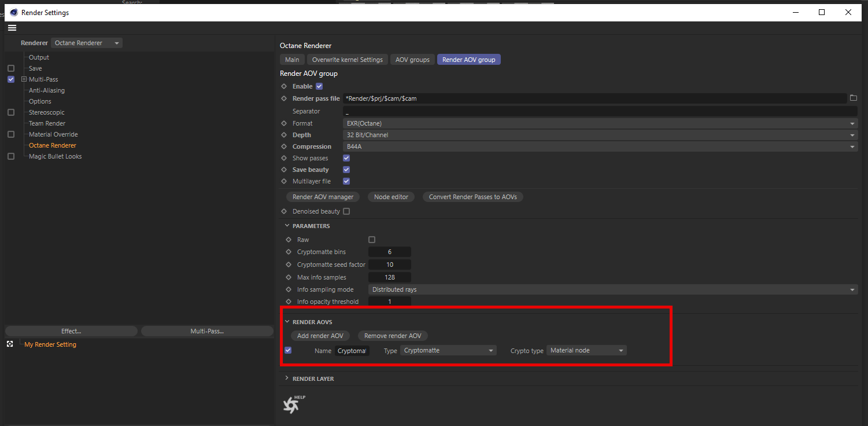Click keyframe diamond beside Raw
868x426 pixels.
click(x=289, y=240)
